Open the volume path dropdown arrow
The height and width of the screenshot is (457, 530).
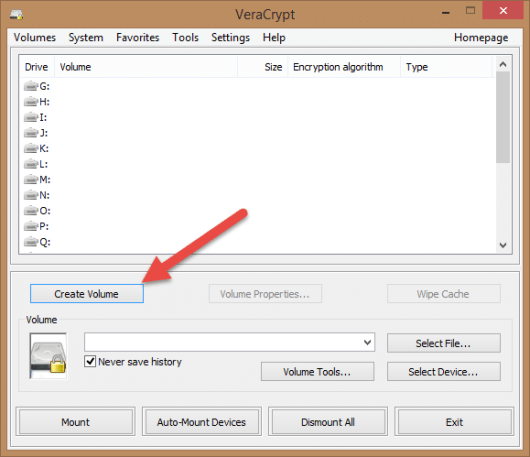click(x=367, y=342)
